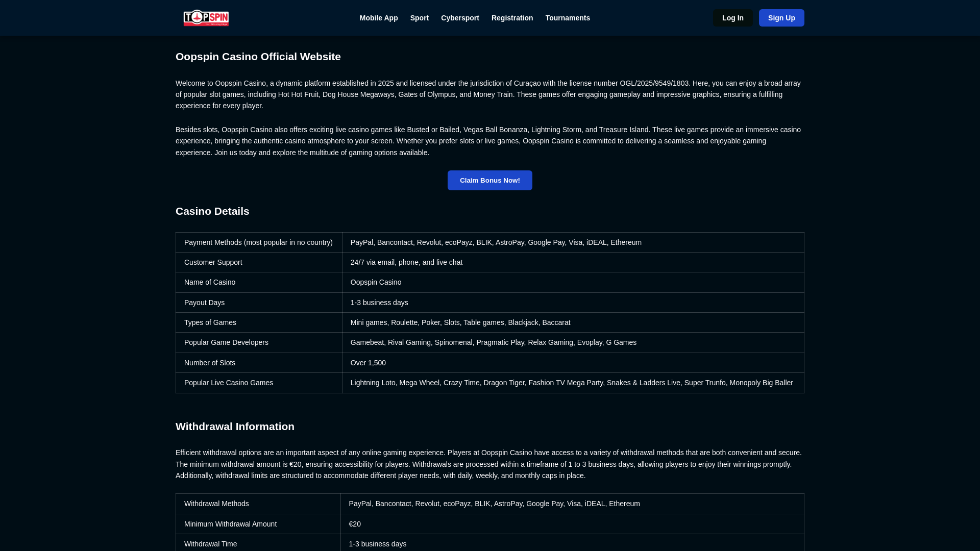Click the Casino Details heading
The image size is (980, 551).
click(x=212, y=211)
